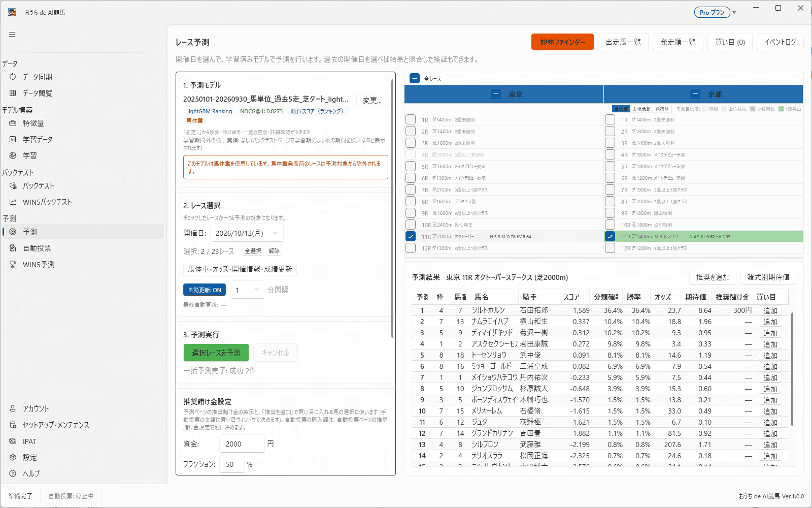This screenshot has height=508, width=812.
Task: Open auto-update interval minutes dropdown
Action: [x=248, y=290]
